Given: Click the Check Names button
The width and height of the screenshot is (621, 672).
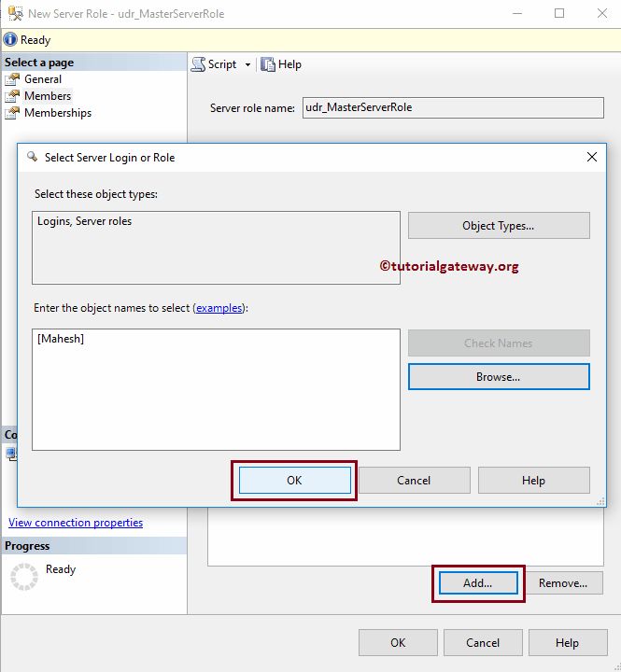Looking at the screenshot, I should click(x=499, y=343).
